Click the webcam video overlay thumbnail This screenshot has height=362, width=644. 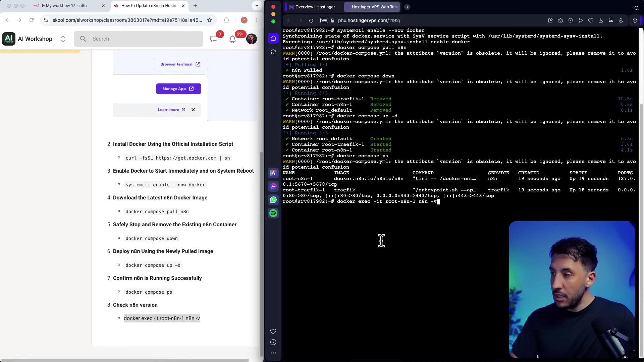tap(572, 290)
